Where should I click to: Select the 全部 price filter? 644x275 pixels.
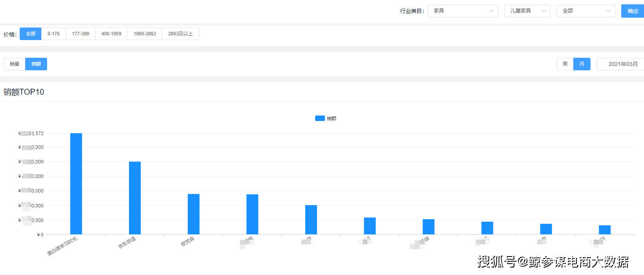click(31, 34)
